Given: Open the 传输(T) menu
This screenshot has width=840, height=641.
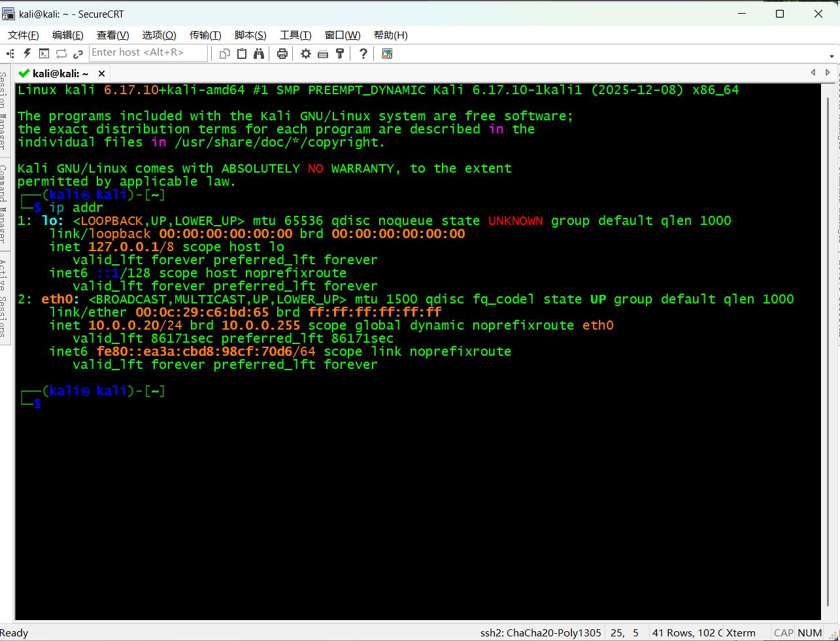Looking at the screenshot, I should (x=205, y=35).
